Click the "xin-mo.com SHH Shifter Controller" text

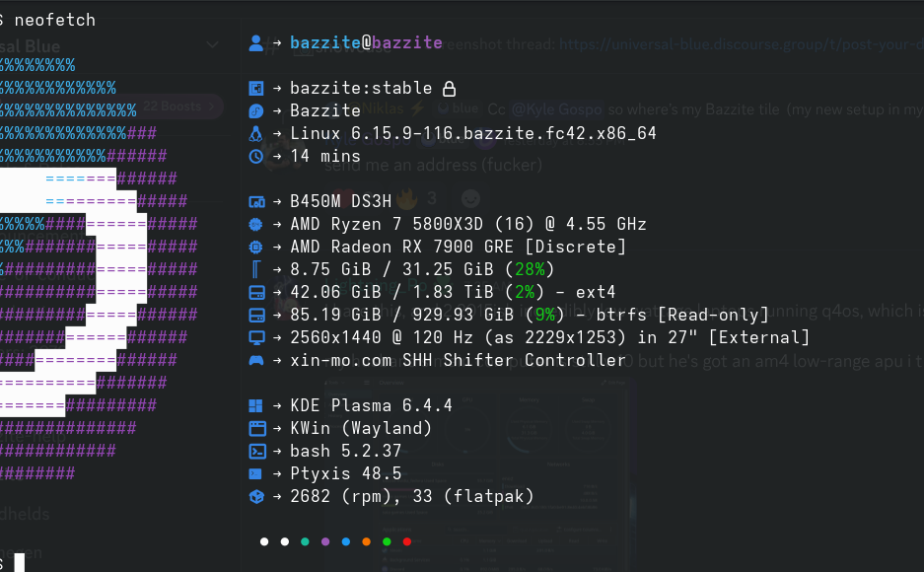point(458,361)
